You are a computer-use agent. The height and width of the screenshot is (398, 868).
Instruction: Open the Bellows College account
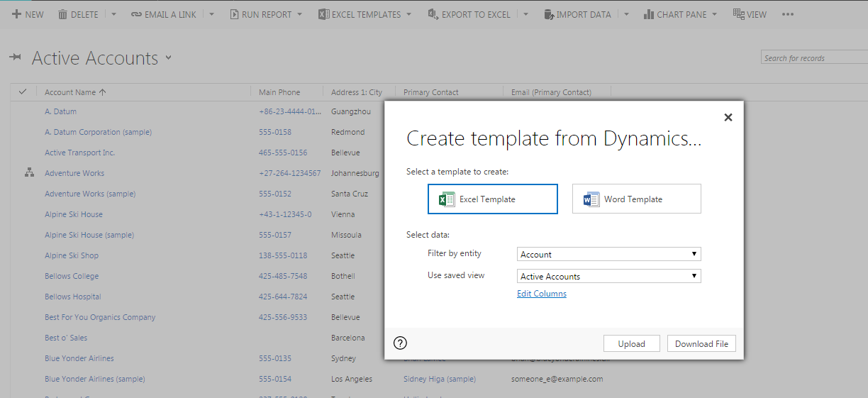72,276
